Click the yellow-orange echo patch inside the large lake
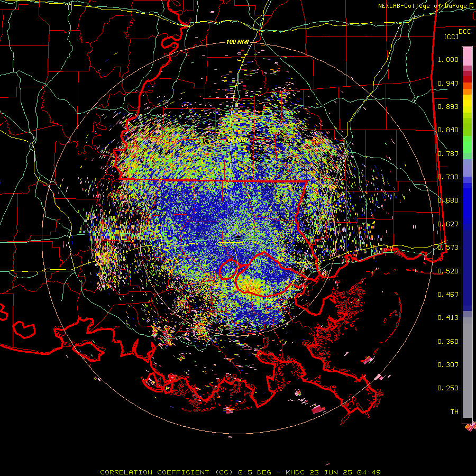This screenshot has height=476, width=476. [251, 287]
